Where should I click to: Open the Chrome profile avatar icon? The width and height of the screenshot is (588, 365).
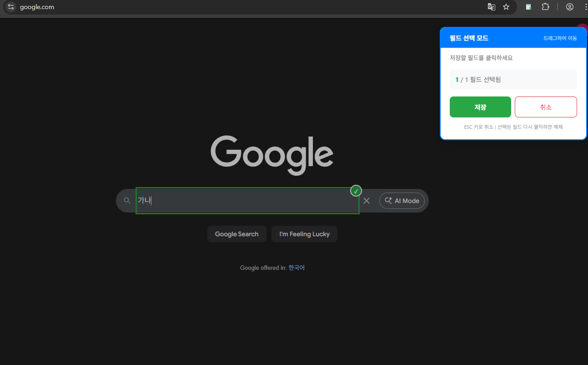click(570, 7)
